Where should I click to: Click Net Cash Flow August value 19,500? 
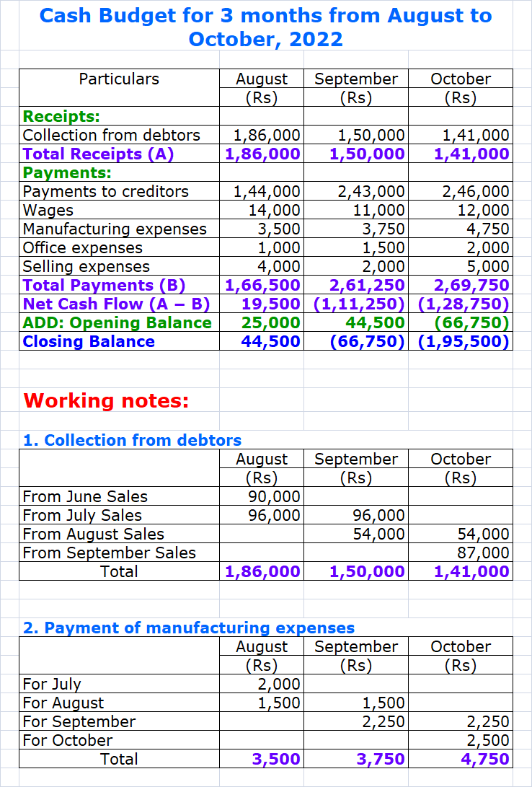click(271, 304)
